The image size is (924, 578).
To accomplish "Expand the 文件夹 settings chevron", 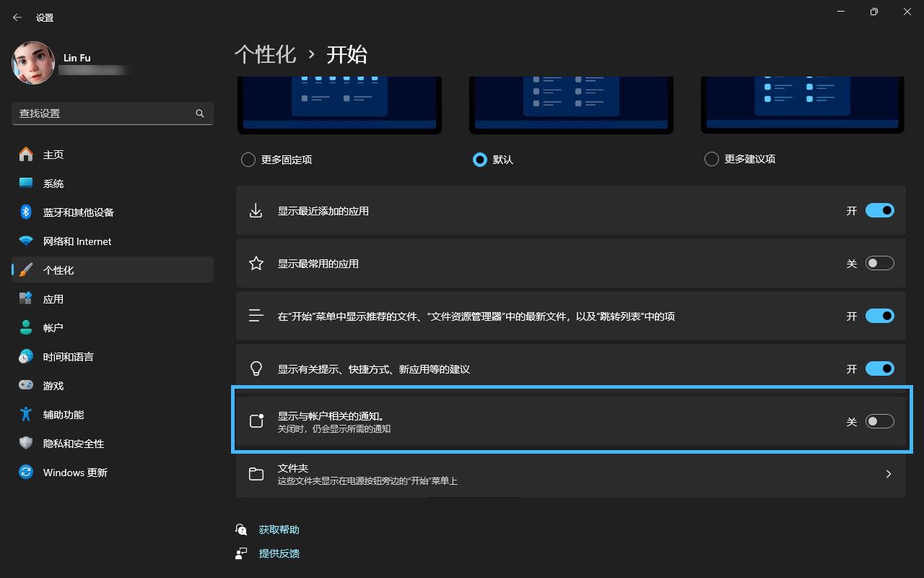I will 889,474.
